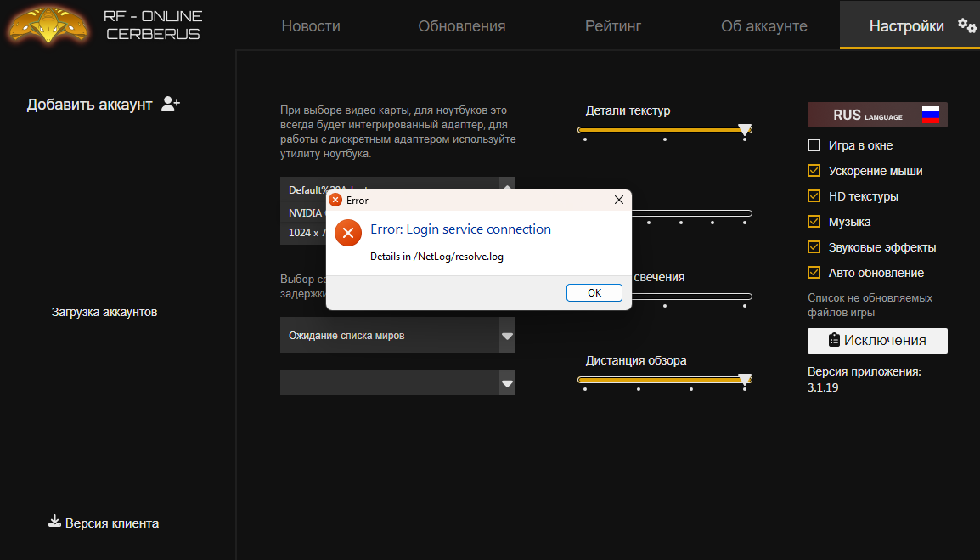The height and width of the screenshot is (560, 980).
Task: Click the Загрузка аккаунтов link
Action: (104, 312)
